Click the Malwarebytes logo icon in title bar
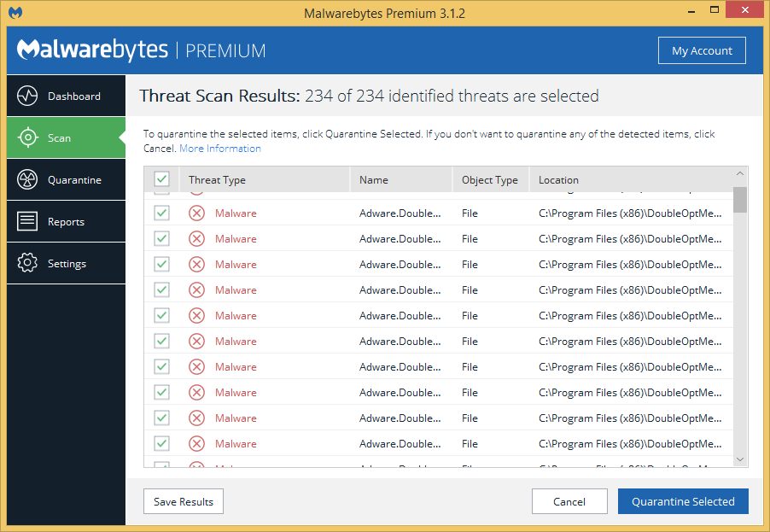Image resolution: width=770 pixels, height=532 pixels. [x=15, y=13]
